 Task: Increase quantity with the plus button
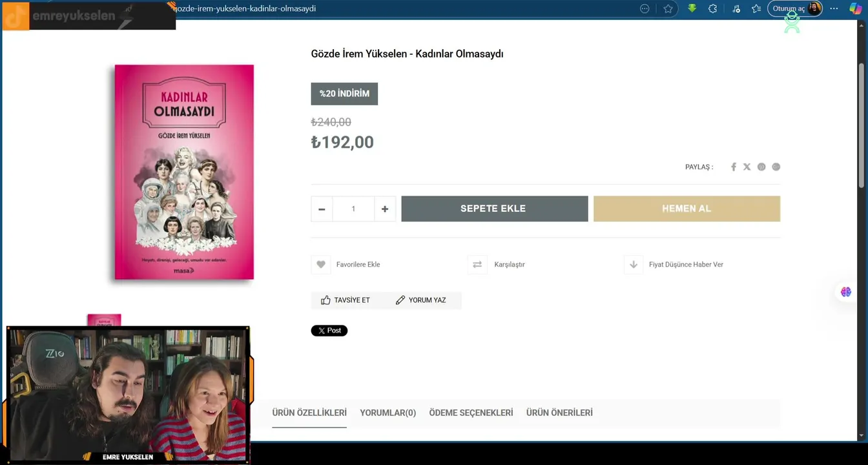pos(385,209)
